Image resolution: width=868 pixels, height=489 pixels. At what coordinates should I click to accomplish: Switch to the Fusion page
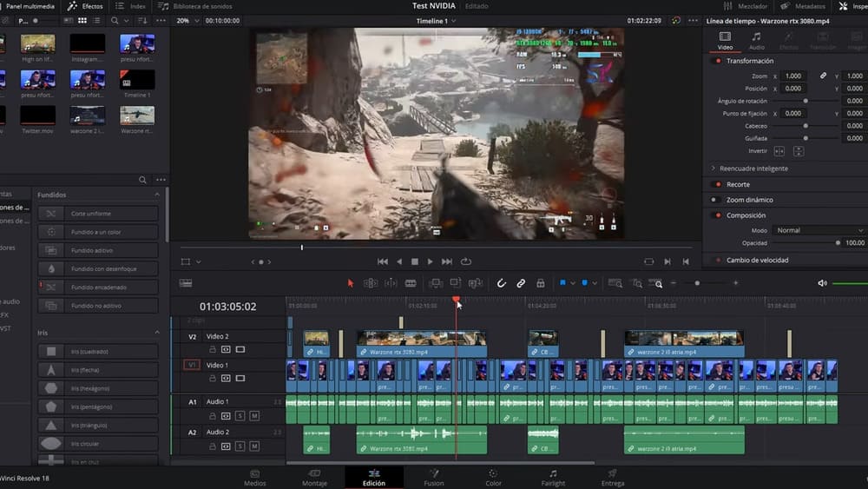[x=434, y=478]
